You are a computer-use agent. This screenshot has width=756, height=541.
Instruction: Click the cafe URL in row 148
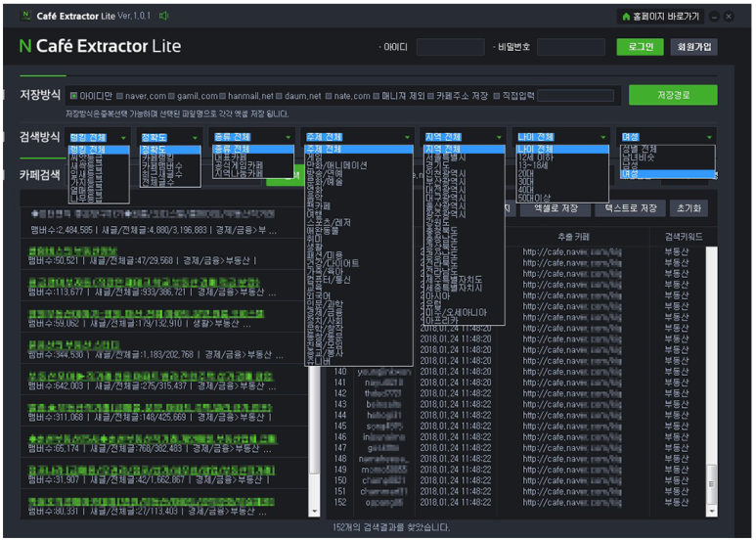click(x=572, y=459)
